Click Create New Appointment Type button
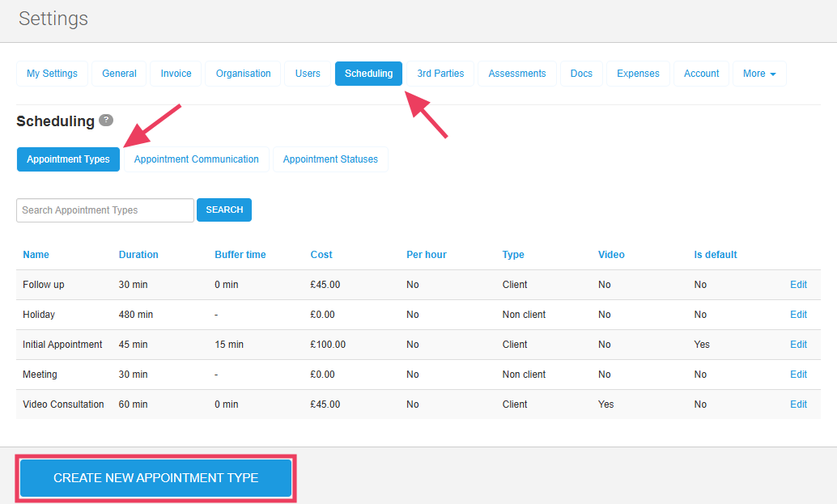The width and height of the screenshot is (837, 504). pyautogui.click(x=155, y=478)
